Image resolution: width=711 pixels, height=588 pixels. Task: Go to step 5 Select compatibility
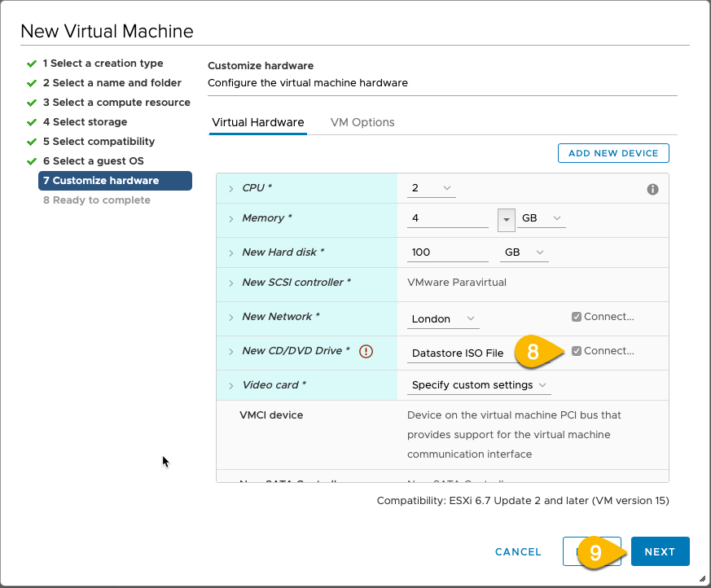(99, 142)
